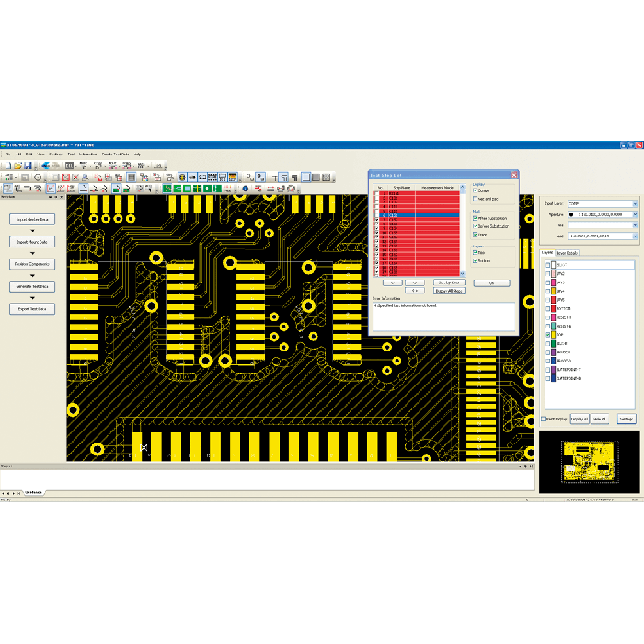
Task: Uncheck the Error checkbox in the dialog
Action: [476, 234]
